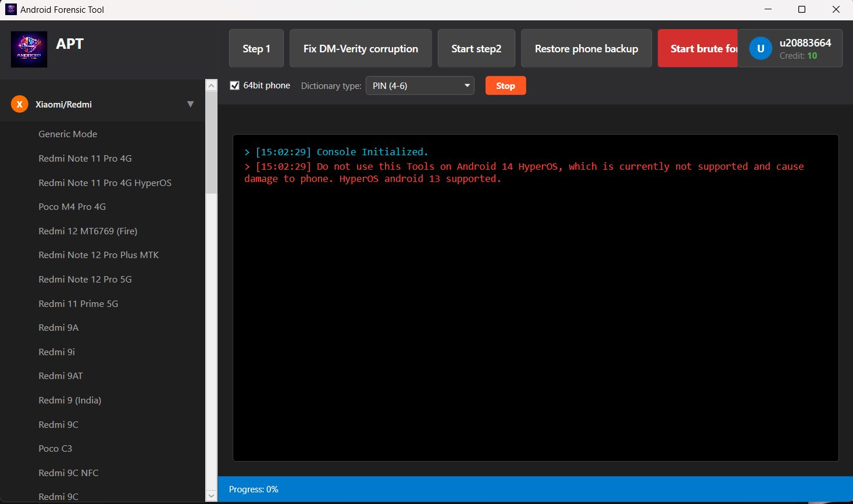This screenshot has width=853, height=504.
Task: Click the Start step2 button
Action: (x=476, y=48)
